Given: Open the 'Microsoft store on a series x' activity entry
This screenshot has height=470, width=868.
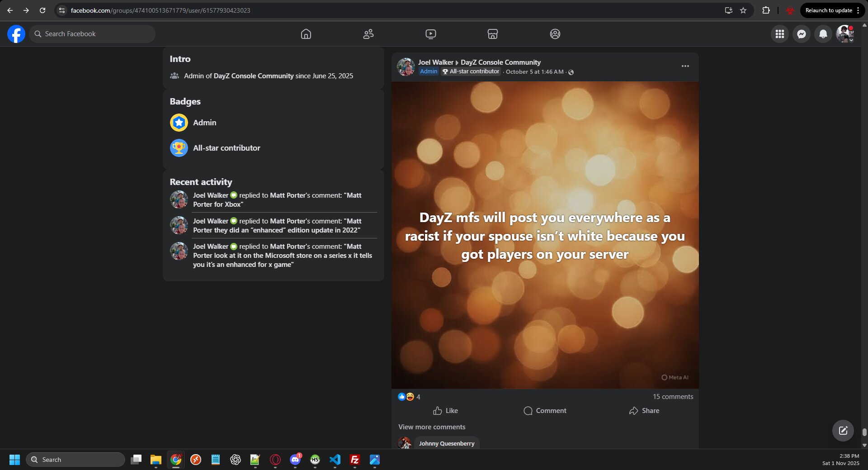Looking at the screenshot, I should [274, 256].
